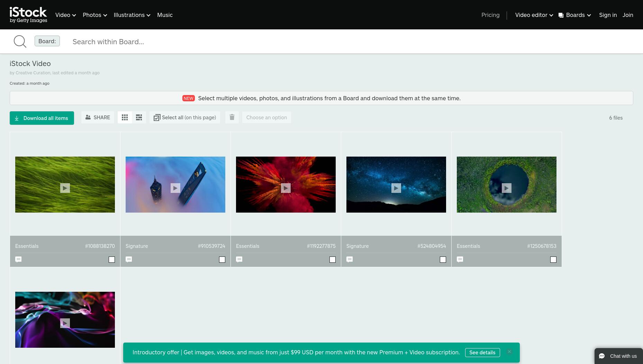
Task: Click the iStock by Getty Images logo
Action: [28, 15]
